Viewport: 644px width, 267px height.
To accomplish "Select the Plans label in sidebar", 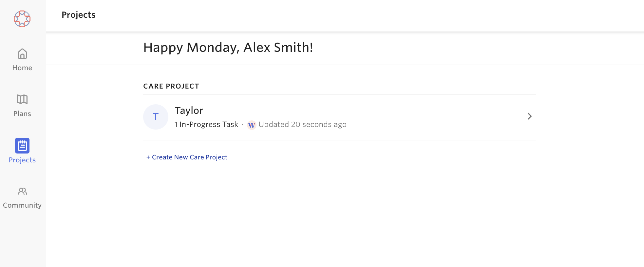I will point(22,113).
